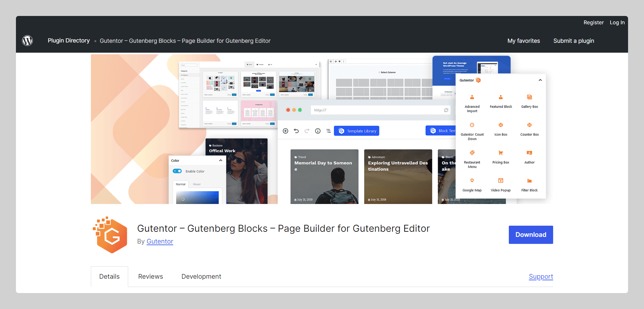The width and height of the screenshot is (644, 309).
Task: Switch to the Reviews tab
Action: coord(150,276)
